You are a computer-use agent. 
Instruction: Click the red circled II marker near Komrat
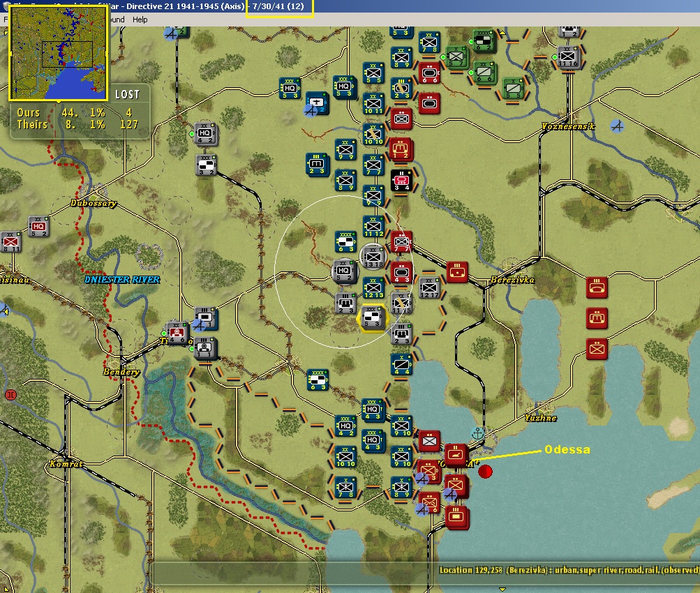[10, 395]
